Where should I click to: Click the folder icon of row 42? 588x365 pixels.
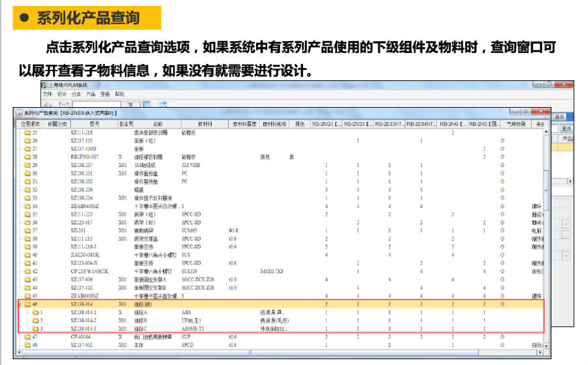(x=27, y=272)
